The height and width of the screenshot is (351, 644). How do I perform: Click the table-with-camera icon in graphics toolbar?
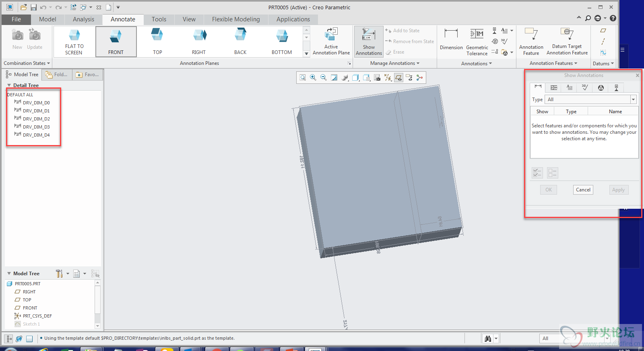pos(377,77)
